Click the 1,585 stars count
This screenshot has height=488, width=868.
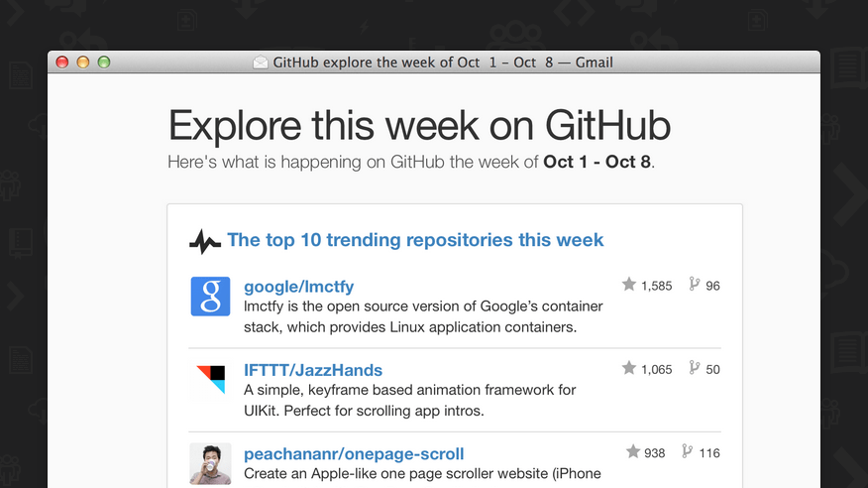[656, 286]
